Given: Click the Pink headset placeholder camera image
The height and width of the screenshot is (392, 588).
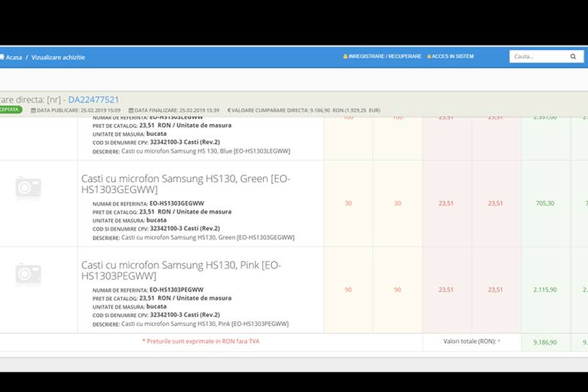Looking at the screenshot, I should pyautogui.click(x=28, y=274).
